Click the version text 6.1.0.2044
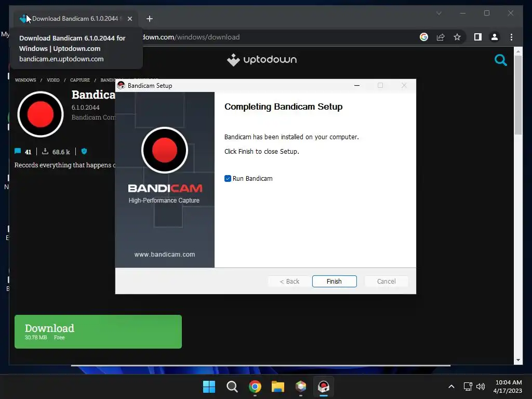The width and height of the screenshot is (532, 399). [86, 107]
